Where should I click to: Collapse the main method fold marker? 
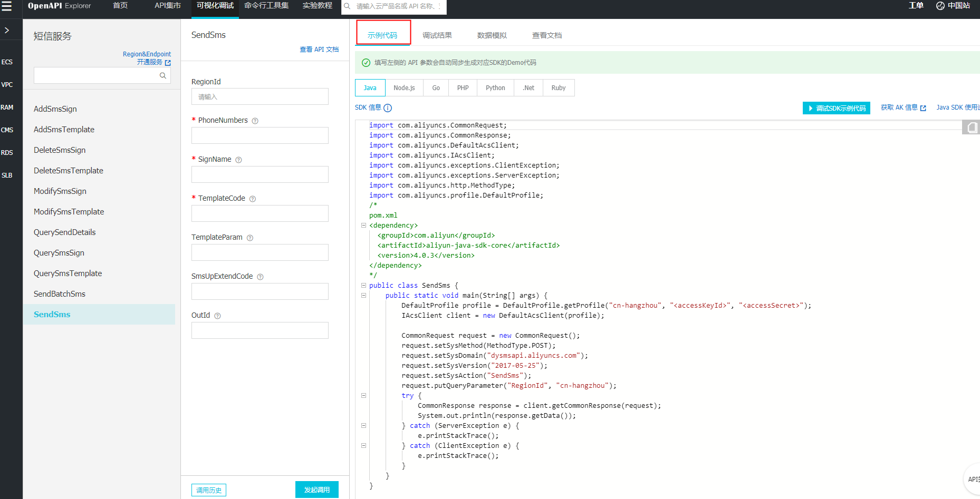(363, 295)
